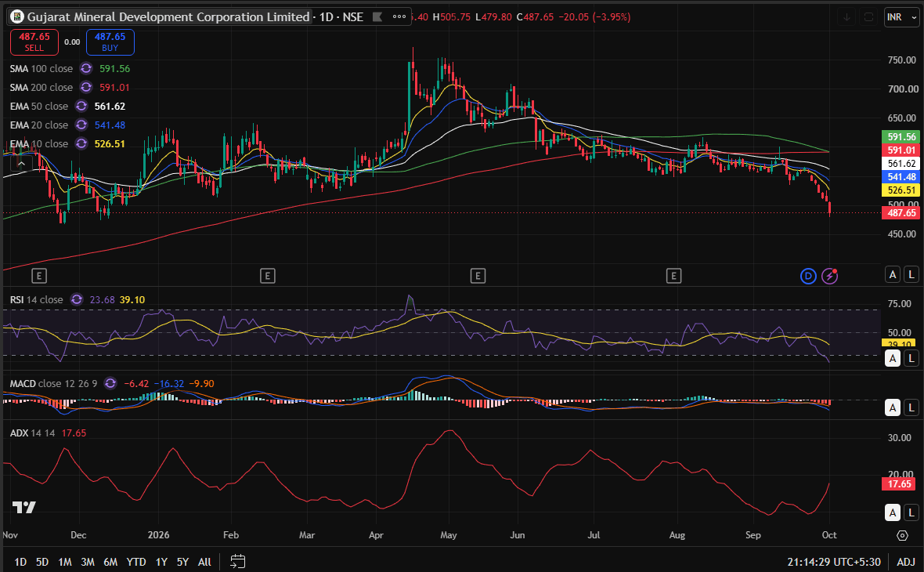Open the go-to-date calendar icon
This screenshot has height=572, width=924.
(237, 561)
